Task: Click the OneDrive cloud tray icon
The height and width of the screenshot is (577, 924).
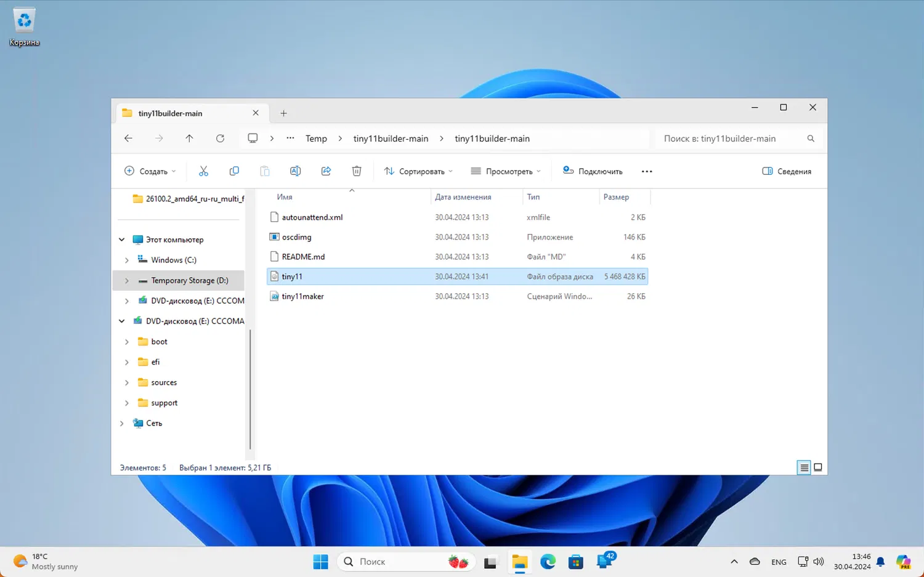Action: 755,562
